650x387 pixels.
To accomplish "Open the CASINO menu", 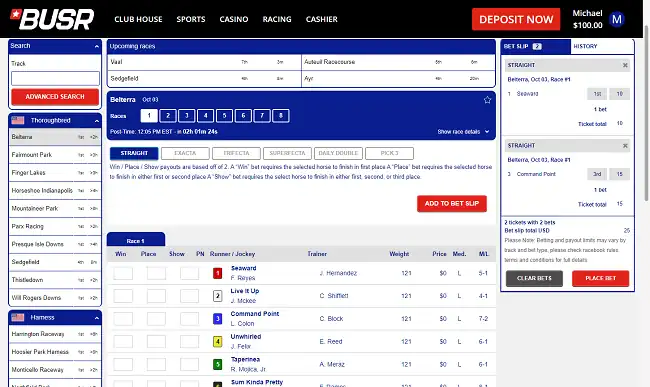I will pos(234,19).
